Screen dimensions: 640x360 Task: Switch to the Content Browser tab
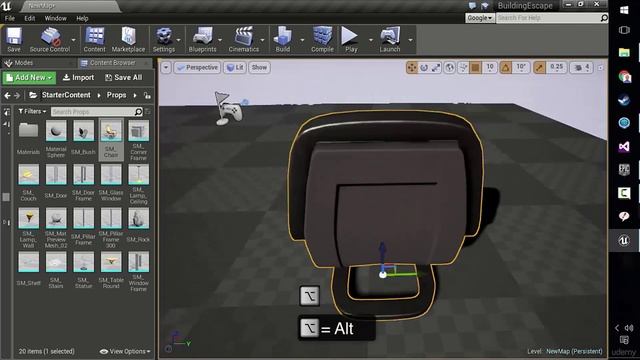click(x=112, y=63)
